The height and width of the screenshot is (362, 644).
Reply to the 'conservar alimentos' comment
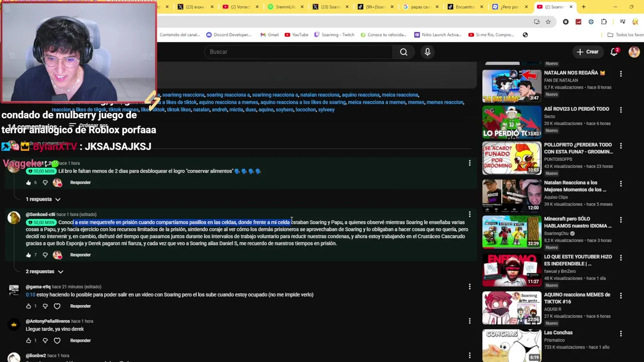80,183
